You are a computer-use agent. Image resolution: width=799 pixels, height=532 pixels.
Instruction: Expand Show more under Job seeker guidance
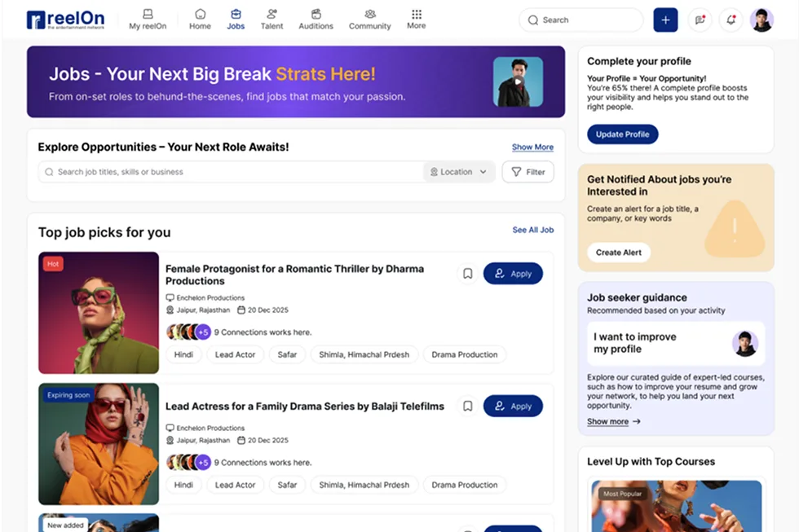point(607,421)
